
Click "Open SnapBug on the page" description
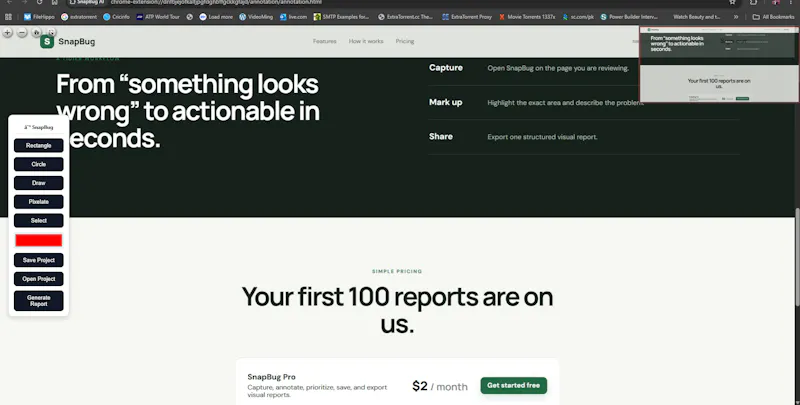[x=558, y=68]
